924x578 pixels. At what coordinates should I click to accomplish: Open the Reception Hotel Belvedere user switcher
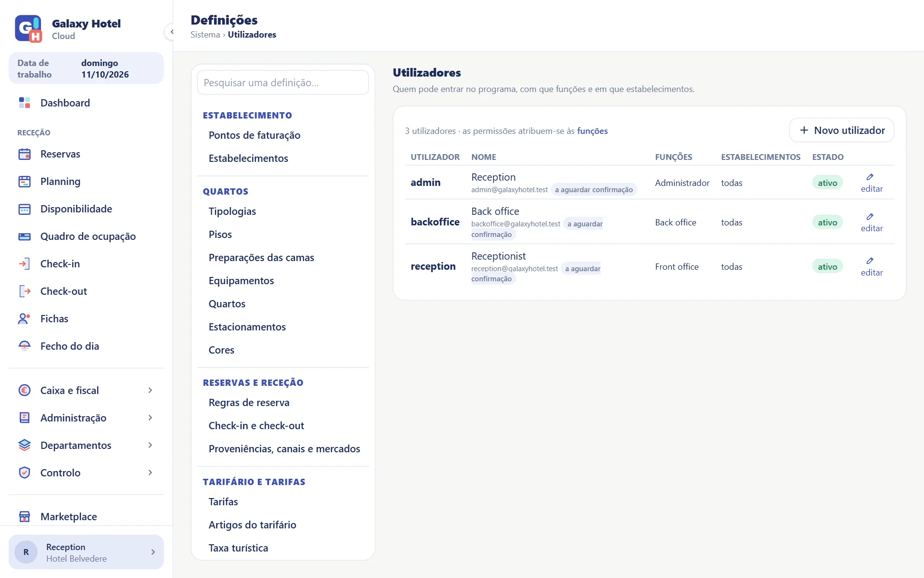pyautogui.click(x=86, y=552)
